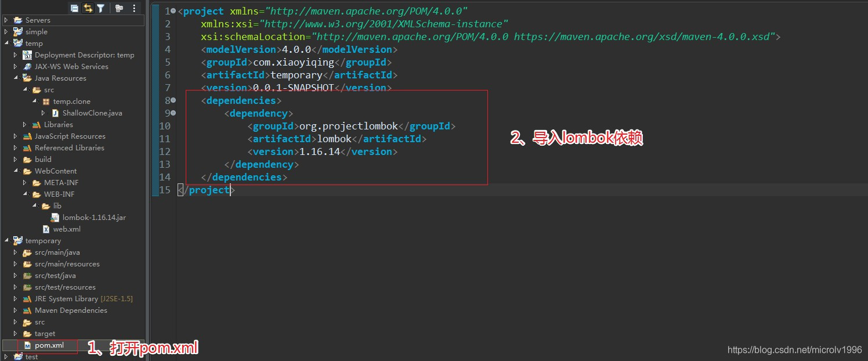Click the toolbar icon left of View Menu
Screen dimensions: 868x361
point(119,8)
